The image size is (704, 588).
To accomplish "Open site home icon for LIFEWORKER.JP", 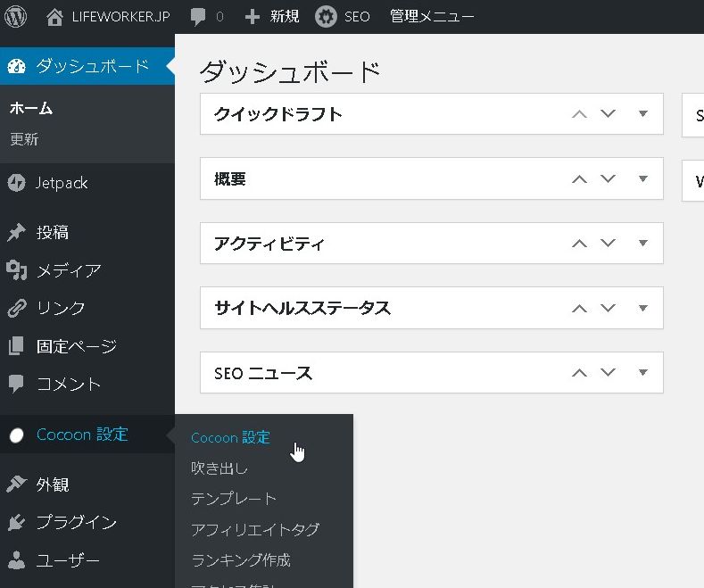I will point(55,16).
